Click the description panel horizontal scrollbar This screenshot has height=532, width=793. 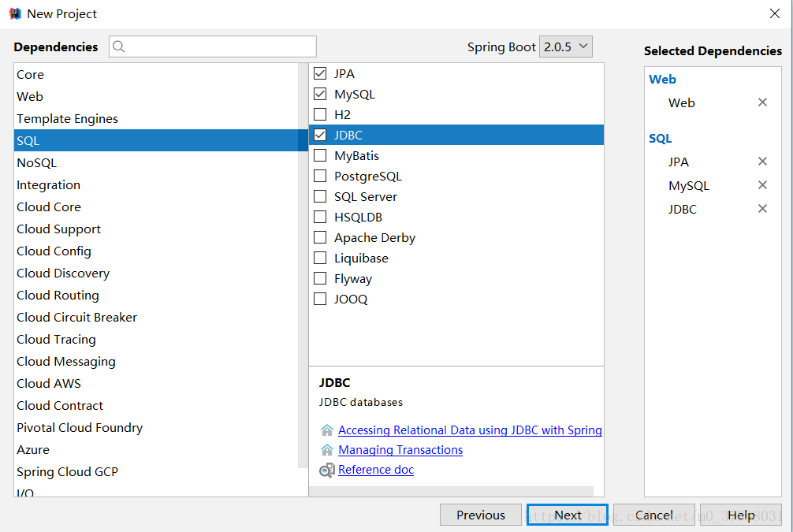tap(451, 492)
